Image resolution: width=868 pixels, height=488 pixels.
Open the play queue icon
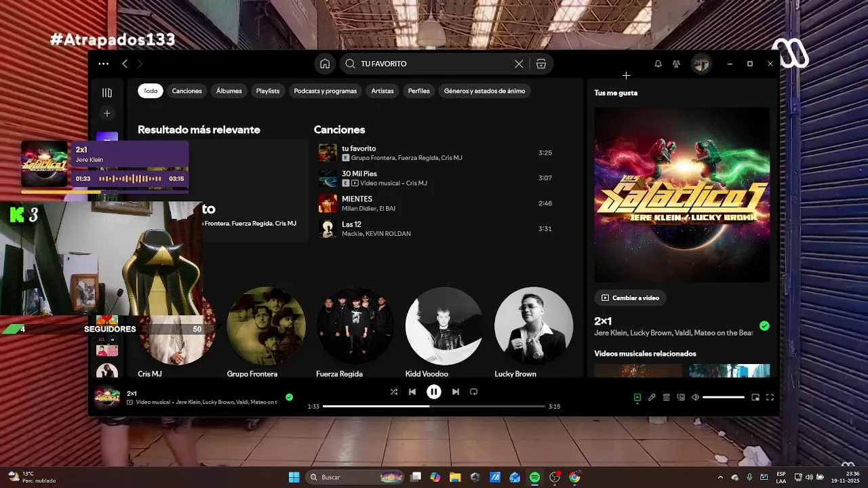(x=667, y=397)
